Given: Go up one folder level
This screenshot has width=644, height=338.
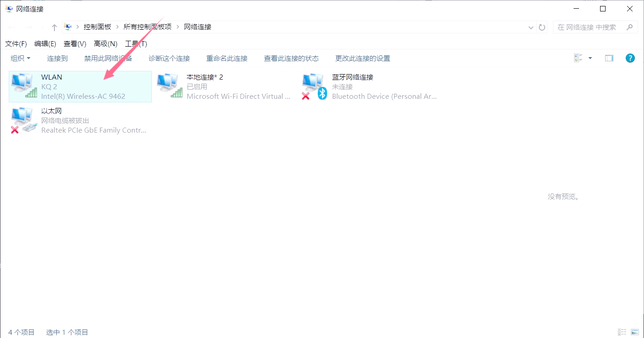Looking at the screenshot, I should coord(54,27).
